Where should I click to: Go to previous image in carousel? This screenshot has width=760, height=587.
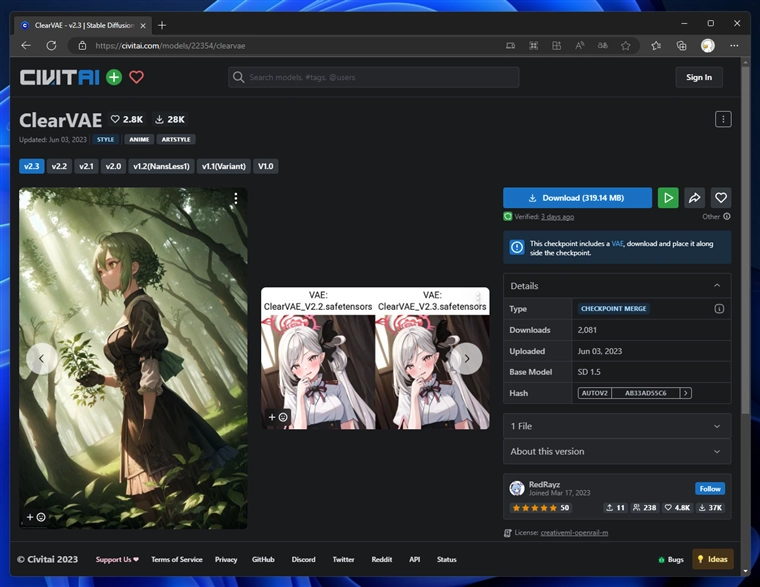(42, 359)
